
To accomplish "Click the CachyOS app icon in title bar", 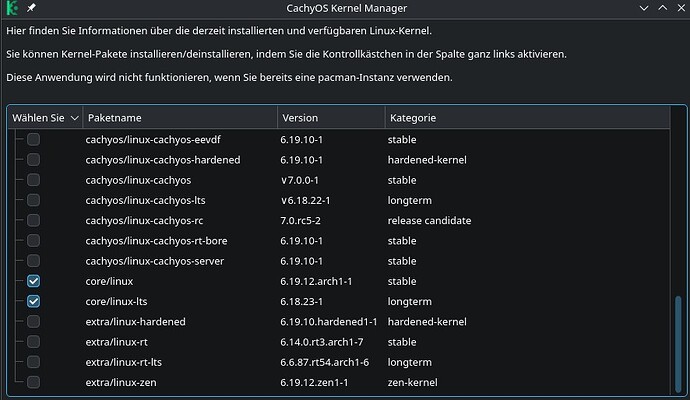I will 12,8.
